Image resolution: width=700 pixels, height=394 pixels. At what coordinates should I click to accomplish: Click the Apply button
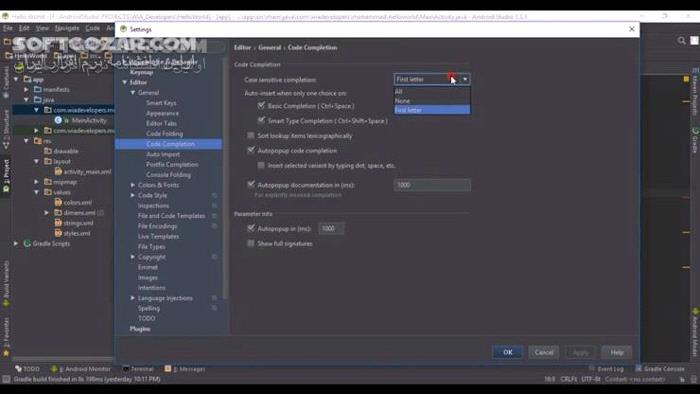pos(580,352)
